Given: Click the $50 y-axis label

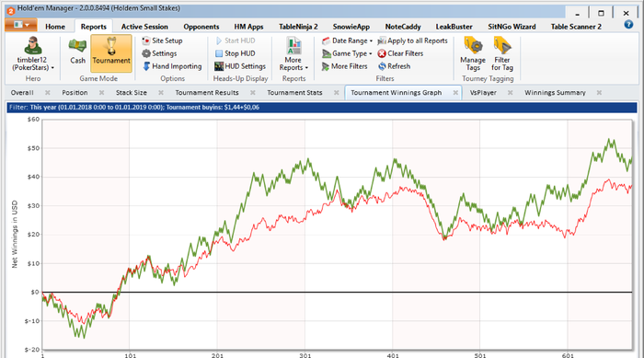Looking at the screenshot, I should (33, 148).
